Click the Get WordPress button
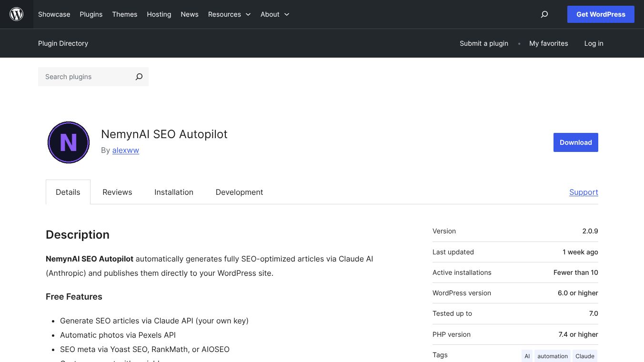Screen dimensions: 644x362 pyautogui.click(x=601, y=14)
